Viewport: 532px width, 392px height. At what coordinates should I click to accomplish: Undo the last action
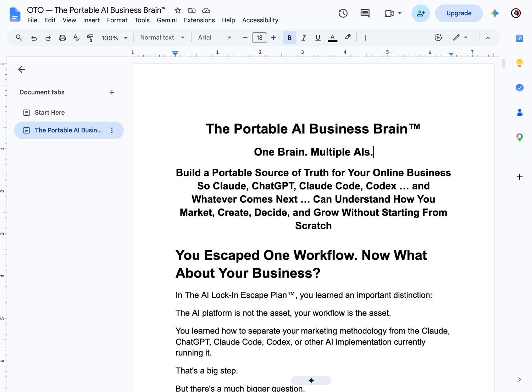click(34, 38)
